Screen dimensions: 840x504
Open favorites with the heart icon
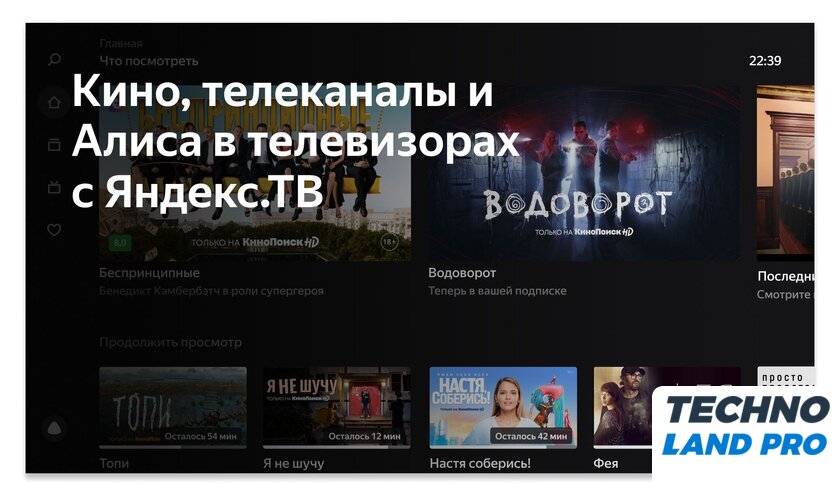(x=54, y=230)
